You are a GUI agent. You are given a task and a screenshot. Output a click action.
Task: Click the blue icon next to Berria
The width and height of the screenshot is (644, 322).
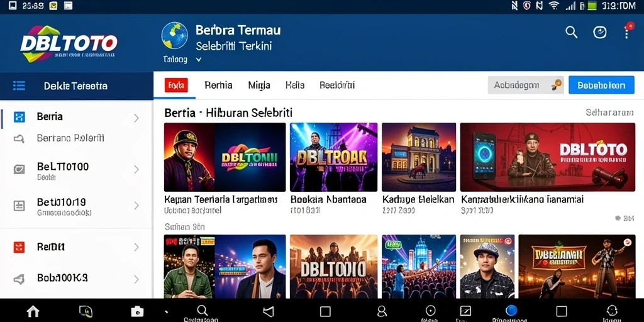tap(19, 117)
